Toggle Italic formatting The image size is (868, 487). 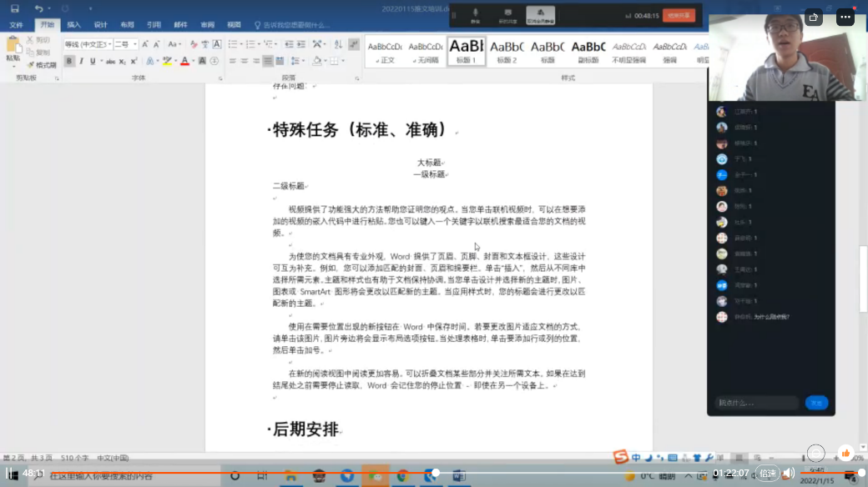[x=81, y=61]
